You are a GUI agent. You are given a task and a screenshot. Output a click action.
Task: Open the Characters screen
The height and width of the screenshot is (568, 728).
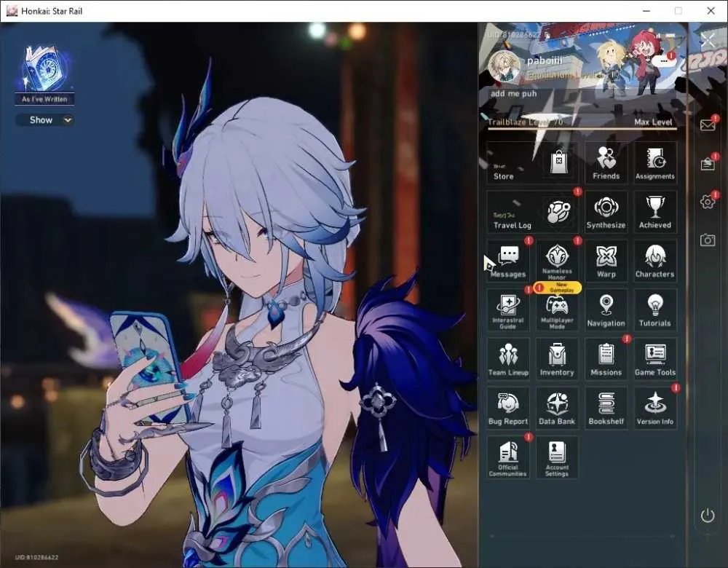[x=654, y=261]
